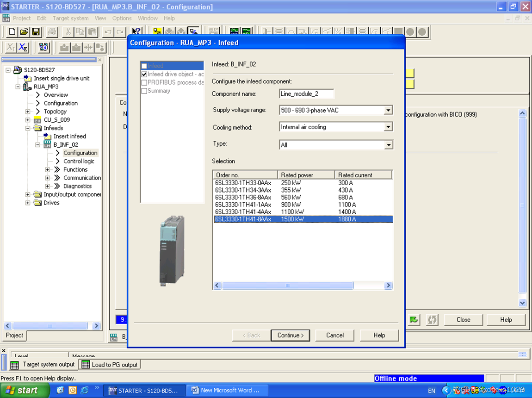Toggle the Infeed drive object checkbox

tap(144, 75)
